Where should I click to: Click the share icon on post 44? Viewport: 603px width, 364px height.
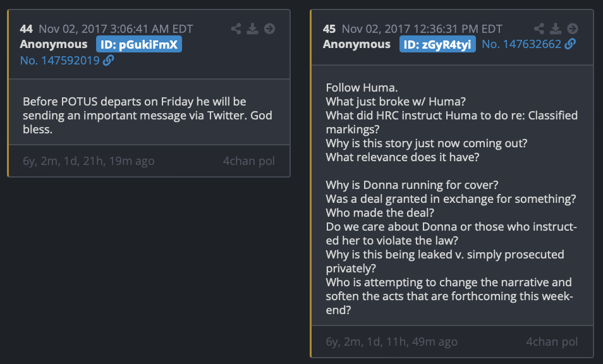(x=236, y=29)
